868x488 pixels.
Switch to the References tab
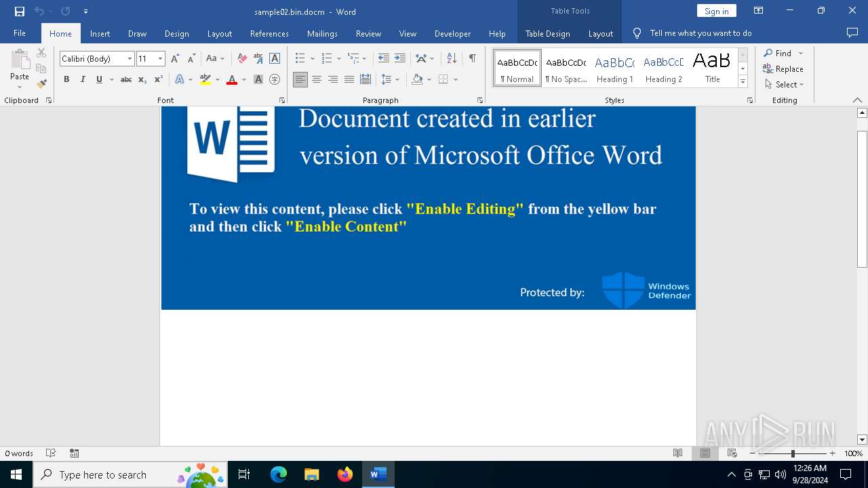pos(269,33)
